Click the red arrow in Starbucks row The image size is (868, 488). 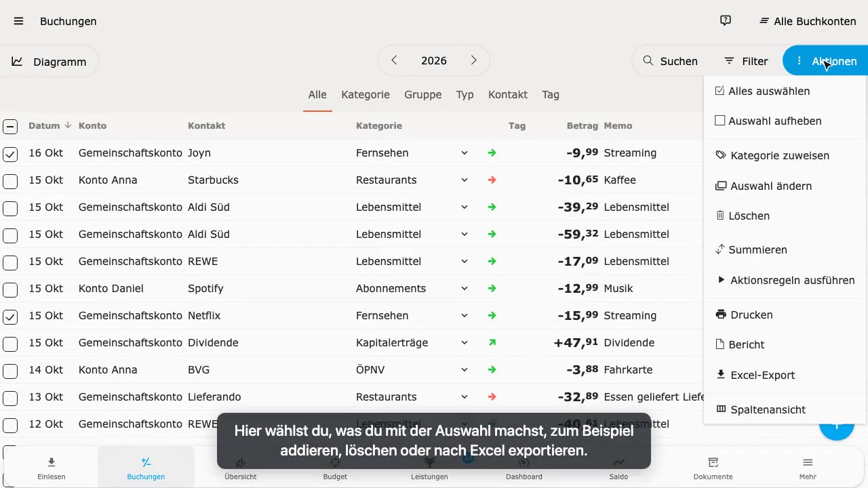[x=492, y=180]
